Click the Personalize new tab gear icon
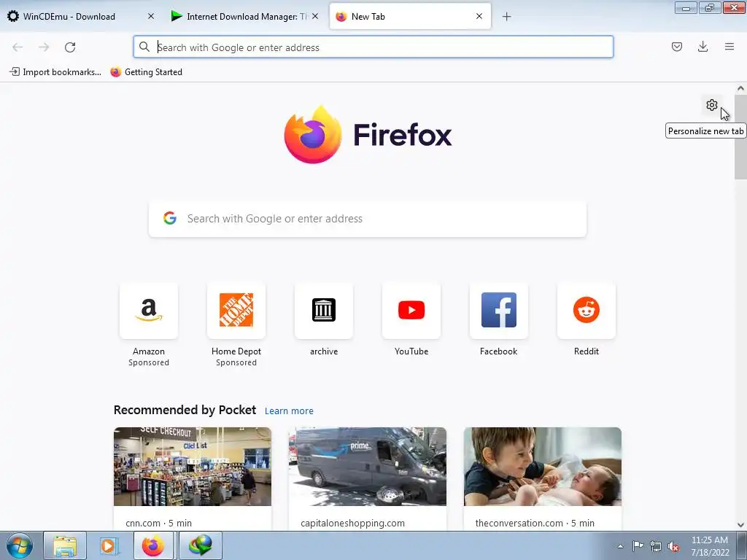The width and height of the screenshot is (747, 560). click(x=712, y=105)
